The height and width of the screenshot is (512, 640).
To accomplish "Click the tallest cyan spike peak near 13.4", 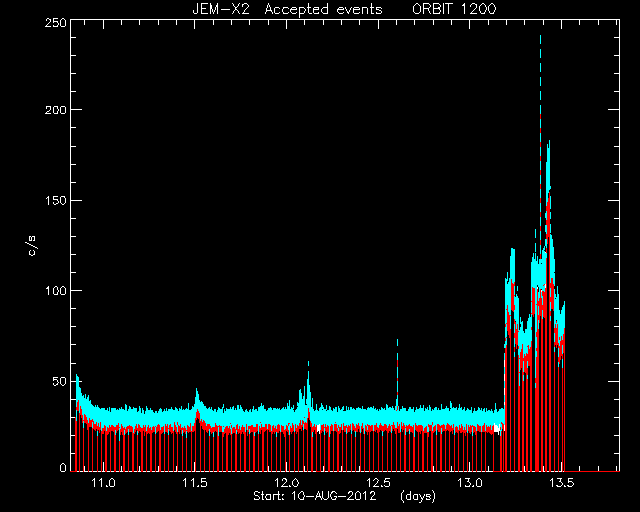I will (x=540, y=37).
